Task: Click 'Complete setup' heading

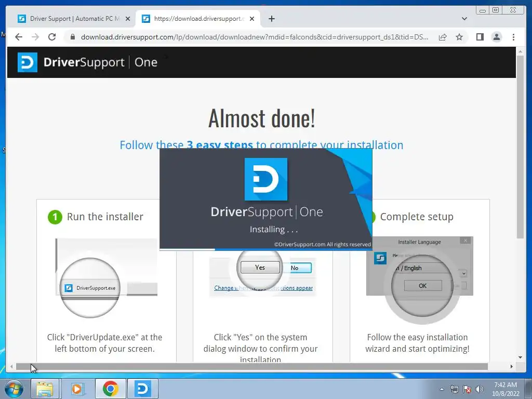Action: (x=417, y=217)
